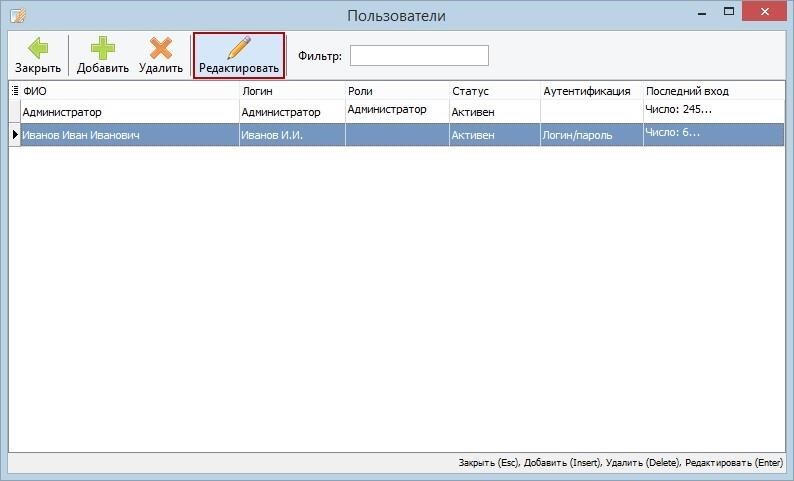The height and width of the screenshot is (481, 794).
Task: Click inside the Фильтр input field
Action: pos(419,56)
